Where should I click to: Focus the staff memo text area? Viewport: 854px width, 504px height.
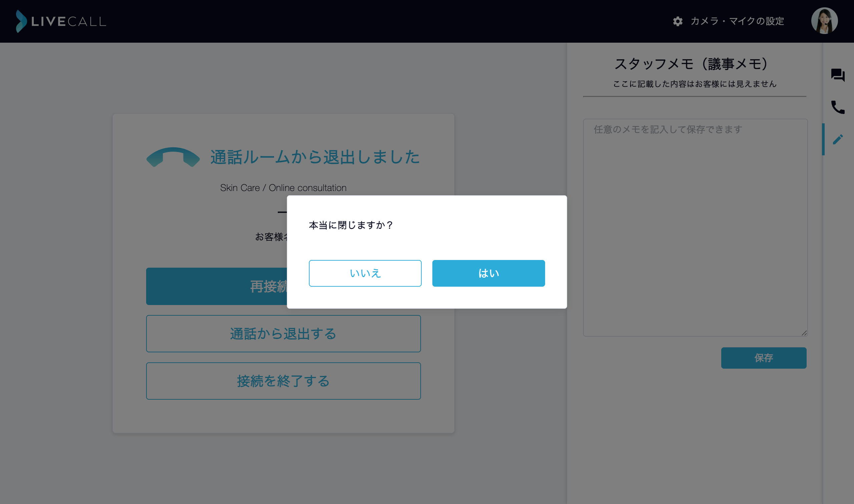[695, 227]
